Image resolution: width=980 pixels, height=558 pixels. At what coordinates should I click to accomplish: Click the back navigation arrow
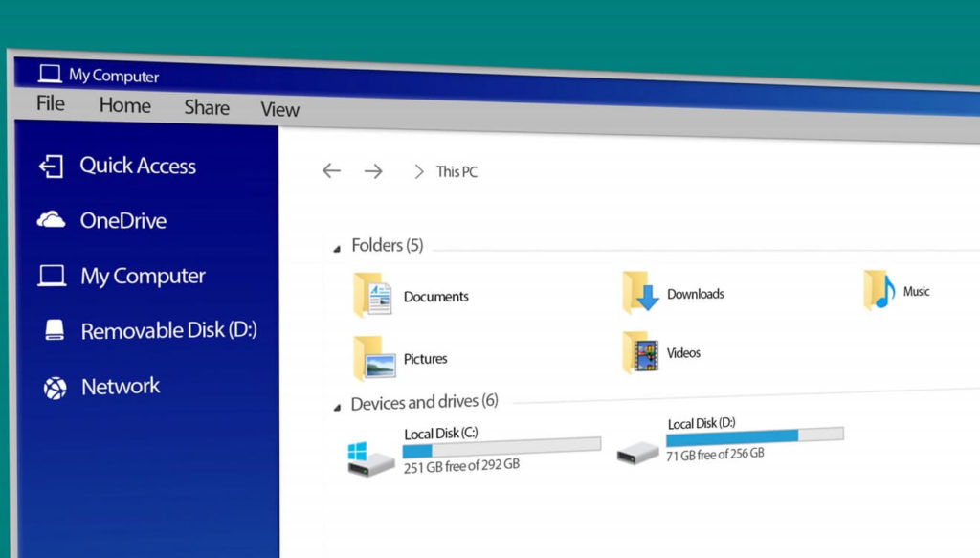coord(331,170)
